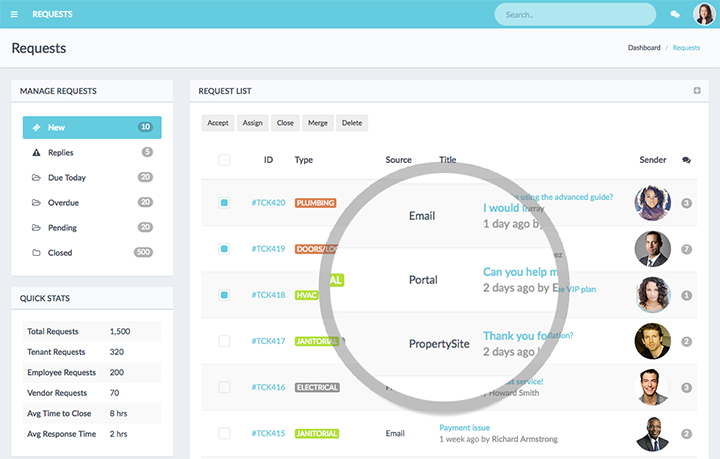The height and width of the screenshot is (459, 720).
Task: Click the New count badge 10
Action: point(146,127)
